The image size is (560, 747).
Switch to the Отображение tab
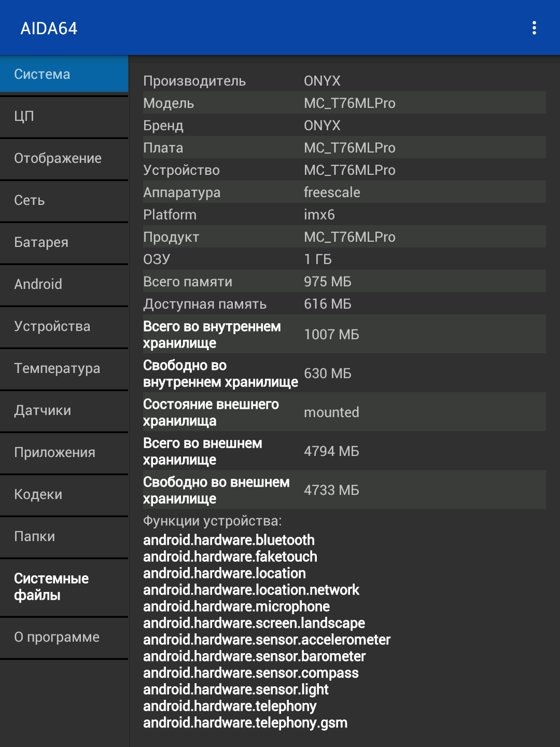pyautogui.click(x=64, y=158)
